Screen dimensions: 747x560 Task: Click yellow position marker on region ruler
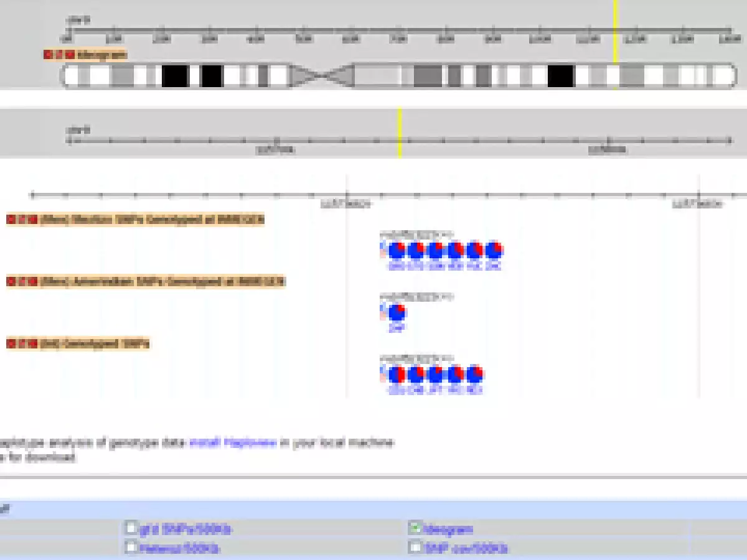400,133
